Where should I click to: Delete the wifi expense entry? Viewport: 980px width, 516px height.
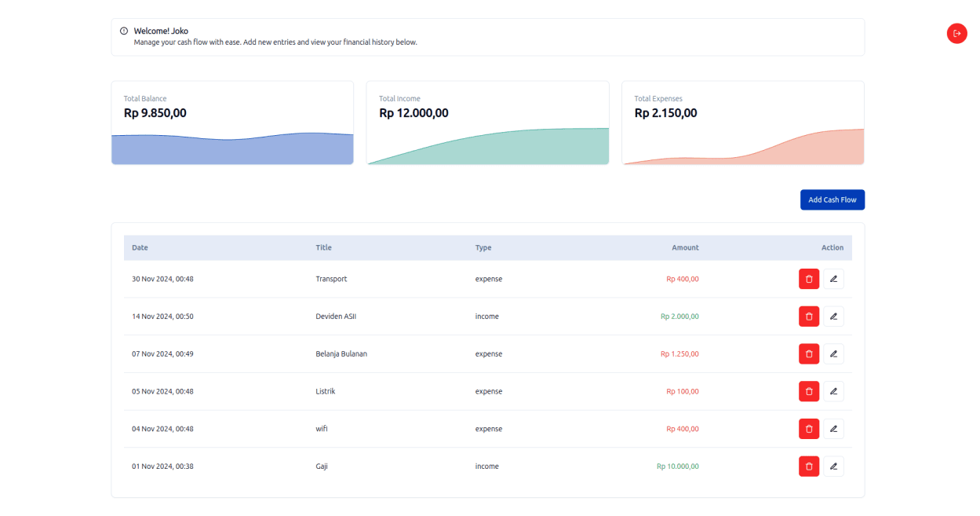point(809,429)
